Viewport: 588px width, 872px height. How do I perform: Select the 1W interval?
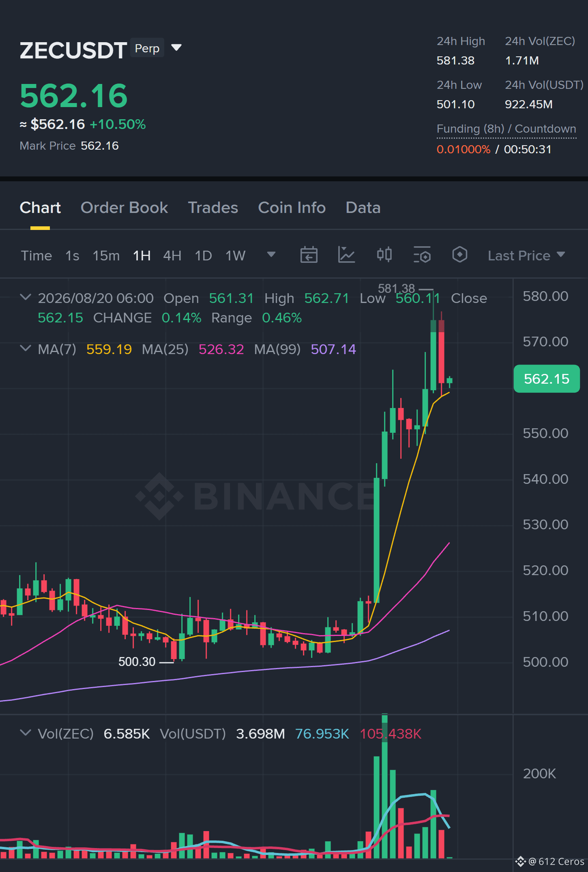click(x=236, y=256)
